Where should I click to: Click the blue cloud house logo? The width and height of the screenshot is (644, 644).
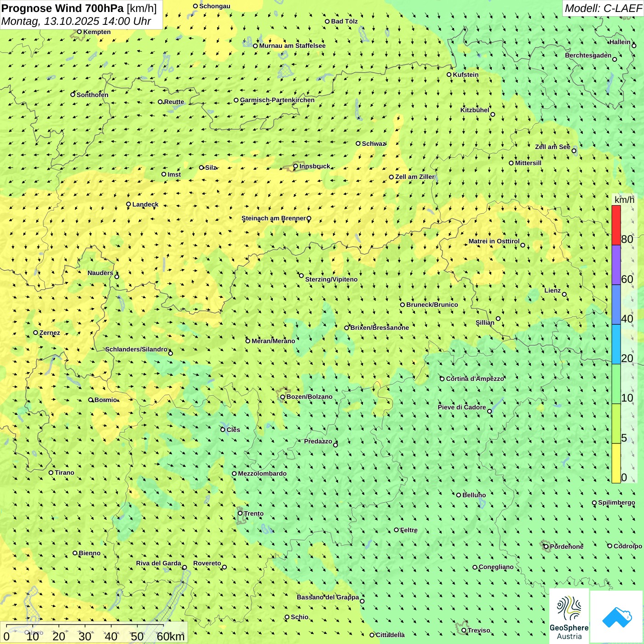[x=617, y=617]
